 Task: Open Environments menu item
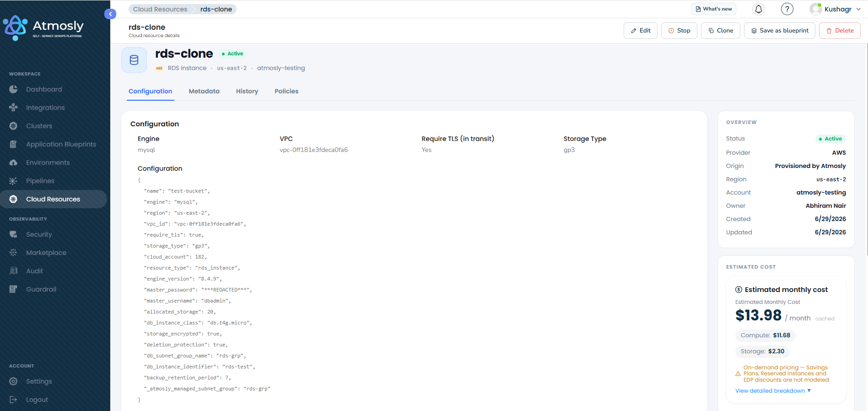[x=54, y=162]
